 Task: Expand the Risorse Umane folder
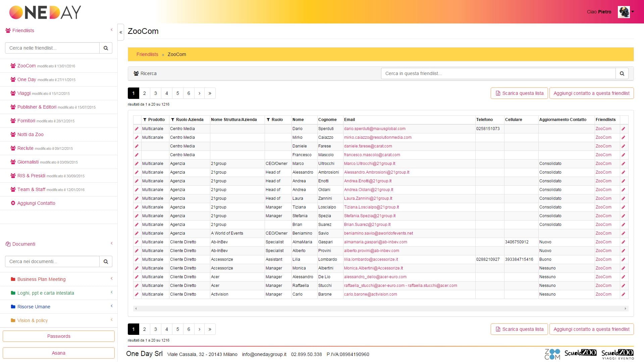click(x=112, y=306)
